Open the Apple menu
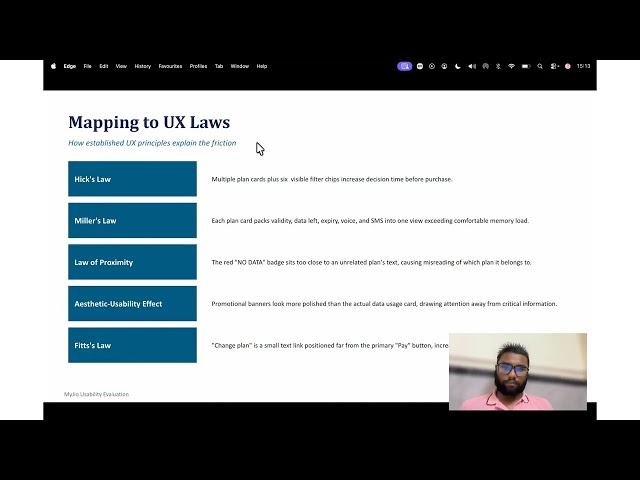 pyautogui.click(x=53, y=66)
